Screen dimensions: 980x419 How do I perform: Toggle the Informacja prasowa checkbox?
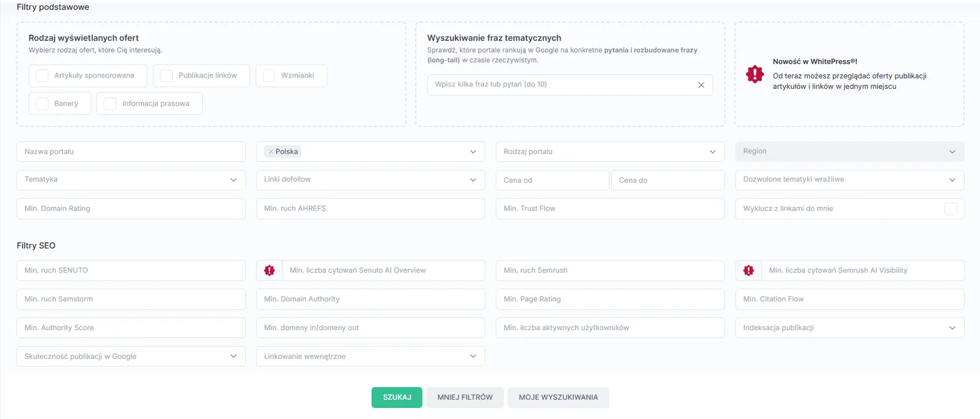(110, 104)
